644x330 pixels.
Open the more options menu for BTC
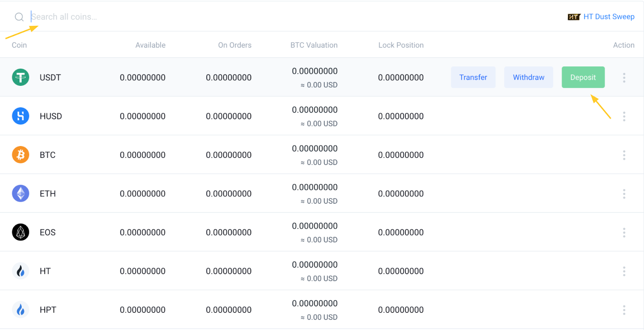click(x=624, y=155)
